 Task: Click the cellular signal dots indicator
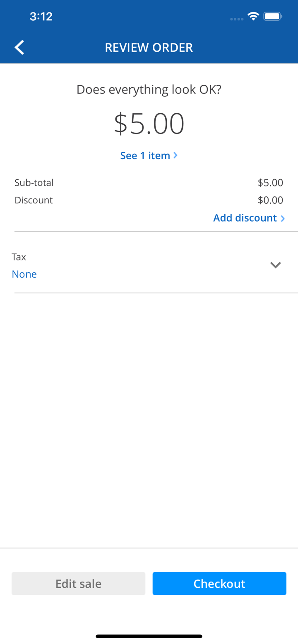click(x=237, y=19)
